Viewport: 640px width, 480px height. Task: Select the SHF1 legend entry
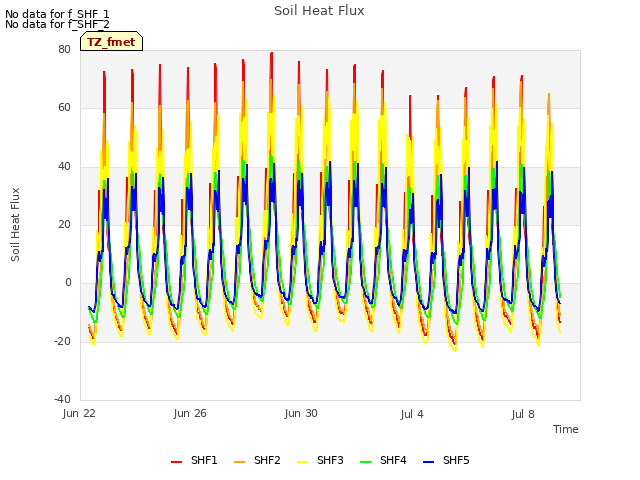pyautogui.click(x=194, y=460)
